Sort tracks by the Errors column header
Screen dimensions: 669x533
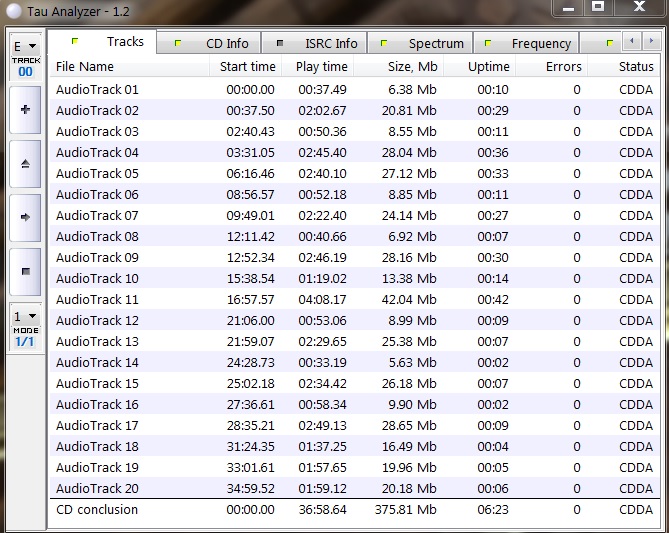563,67
